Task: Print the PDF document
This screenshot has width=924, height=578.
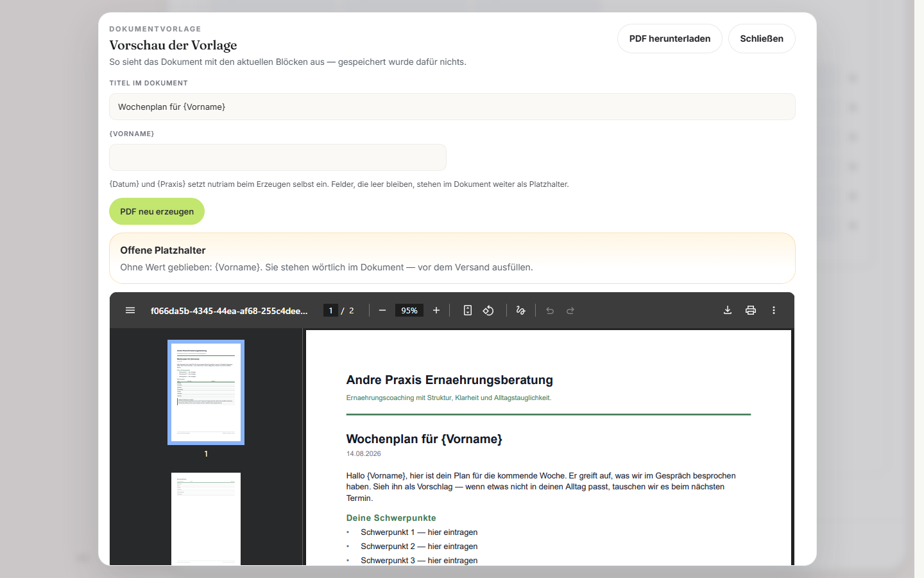Action: (x=751, y=310)
